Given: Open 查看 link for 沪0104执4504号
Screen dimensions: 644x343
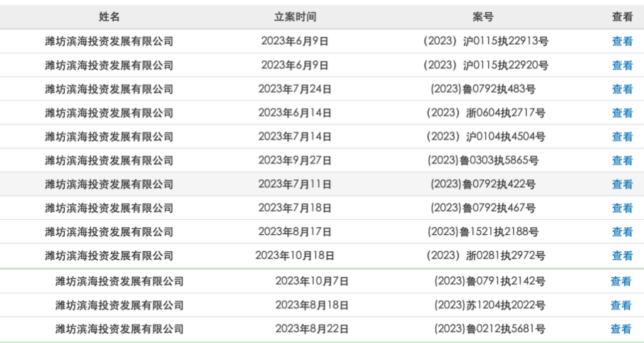Looking at the screenshot, I should (622, 137).
